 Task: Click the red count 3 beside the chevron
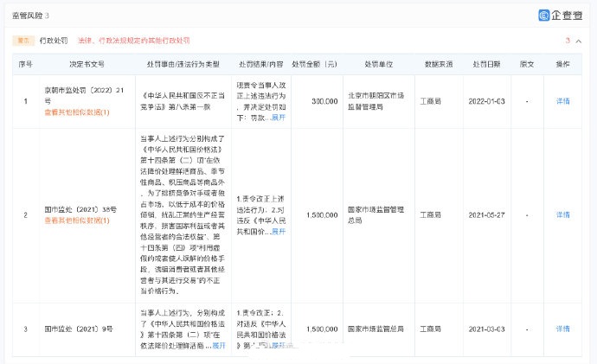coord(568,41)
